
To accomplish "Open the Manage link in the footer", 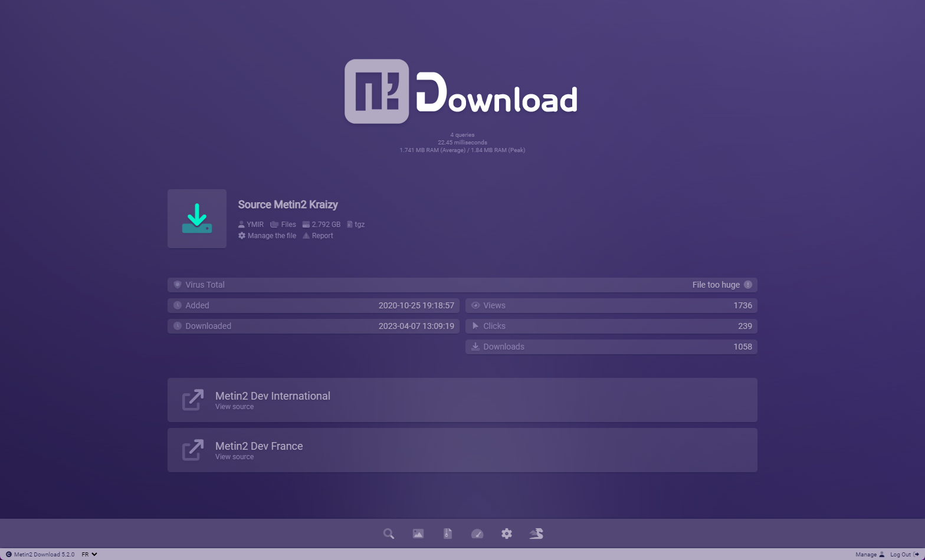I will pyautogui.click(x=866, y=555).
